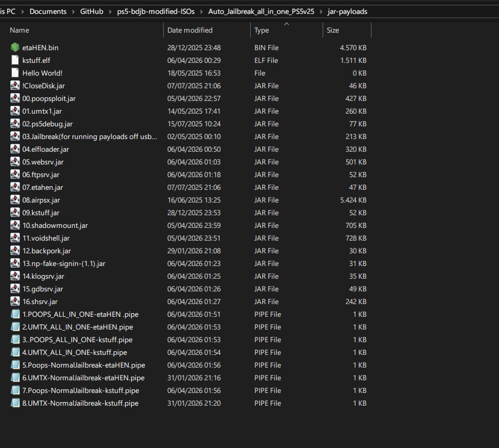The image size is (499, 448).
Task: Click the 05.websrv.jar Java icon
Action: click(x=15, y=162)
